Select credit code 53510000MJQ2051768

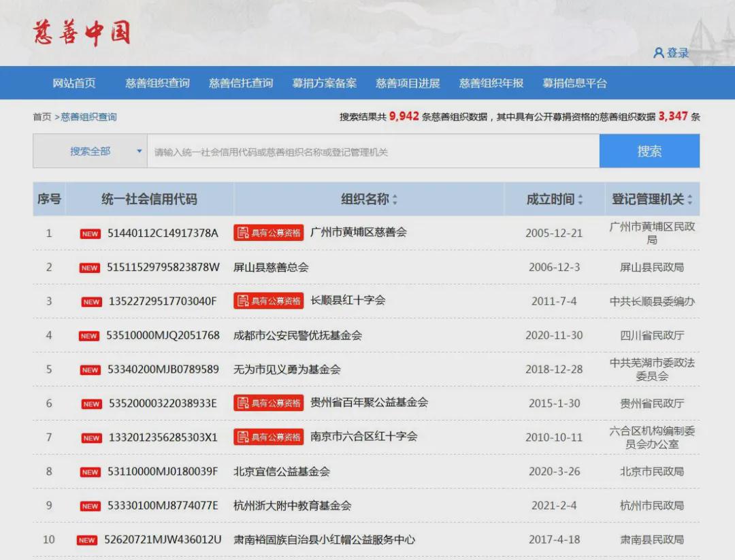tap(163, 335)
